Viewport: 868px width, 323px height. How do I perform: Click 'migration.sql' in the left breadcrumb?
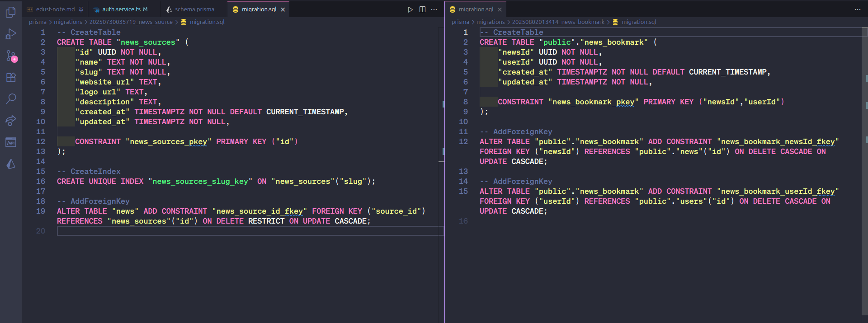pyautogui.click(x=207, y=22)
